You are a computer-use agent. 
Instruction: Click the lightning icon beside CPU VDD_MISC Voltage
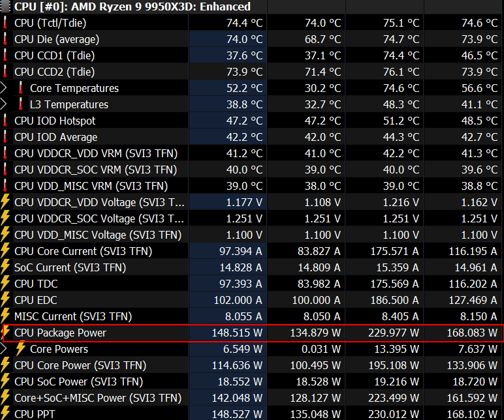tap(5, 235)
